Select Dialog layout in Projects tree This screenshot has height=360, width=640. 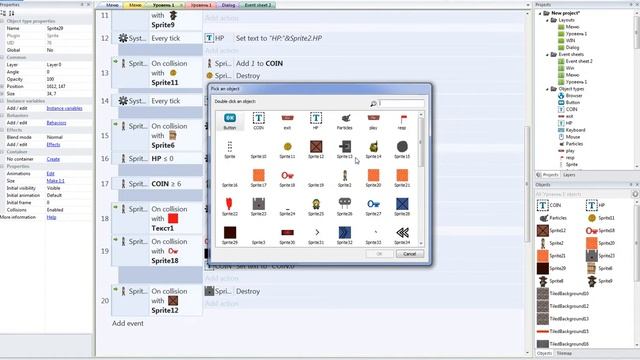tap(569, 47)
